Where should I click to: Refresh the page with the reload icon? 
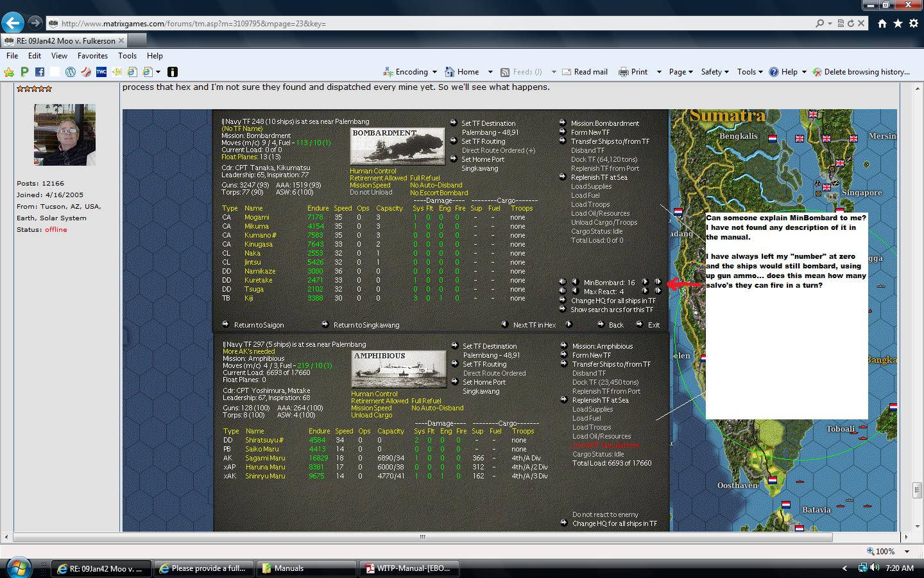[850, 23]
